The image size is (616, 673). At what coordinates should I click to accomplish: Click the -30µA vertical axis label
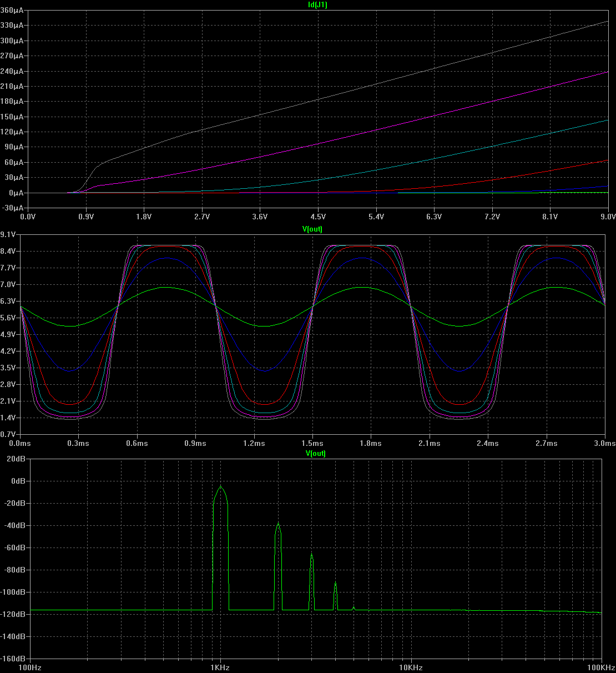click(12, 208)
